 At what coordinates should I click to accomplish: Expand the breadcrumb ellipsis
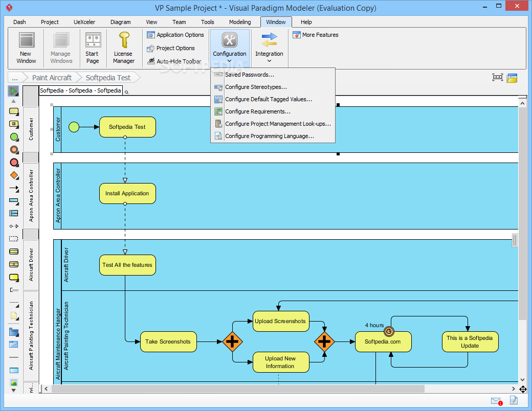(x=15, y=78)
